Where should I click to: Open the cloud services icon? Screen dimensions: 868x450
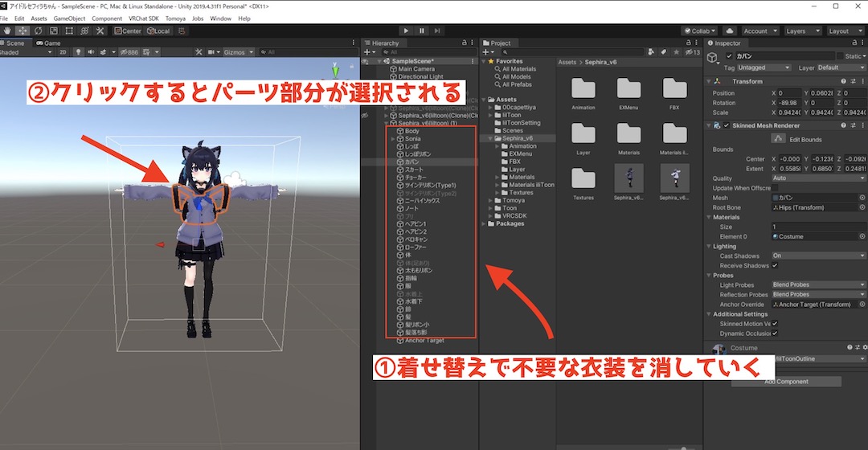[730, 31]
